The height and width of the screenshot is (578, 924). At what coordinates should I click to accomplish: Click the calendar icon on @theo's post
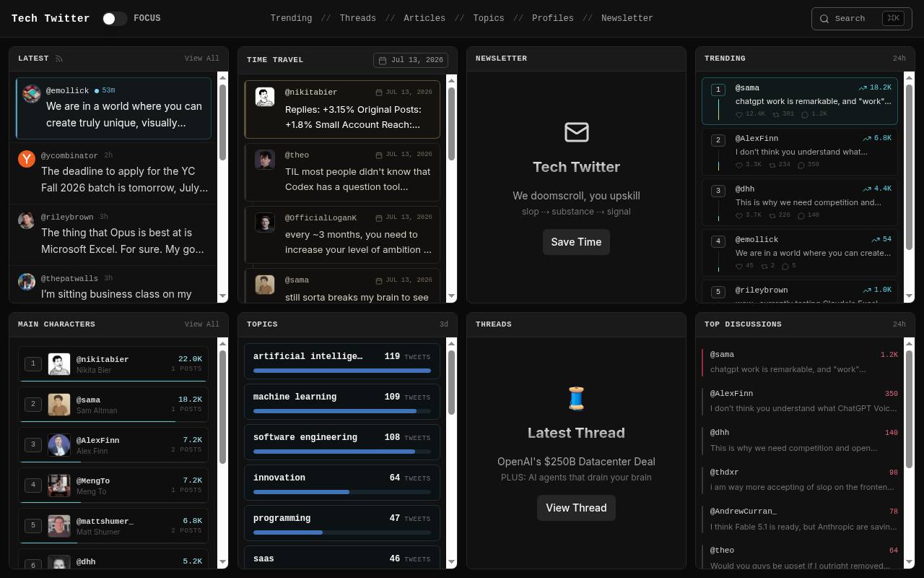pos(379,155)
